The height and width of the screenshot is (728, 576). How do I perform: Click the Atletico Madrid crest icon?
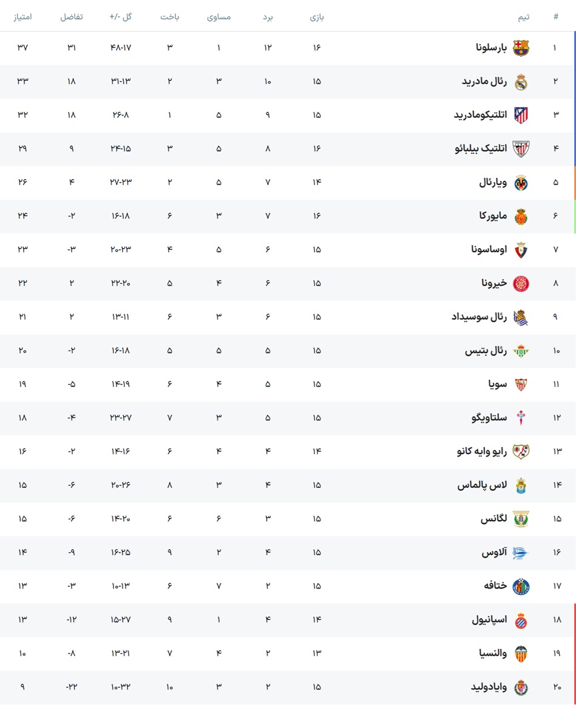(x=521, y=115)
